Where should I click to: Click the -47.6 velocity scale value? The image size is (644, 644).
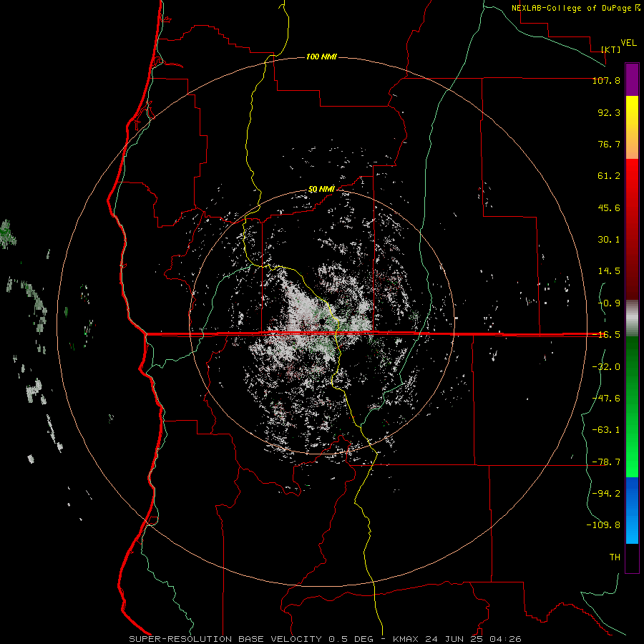[x=606, y=399]
